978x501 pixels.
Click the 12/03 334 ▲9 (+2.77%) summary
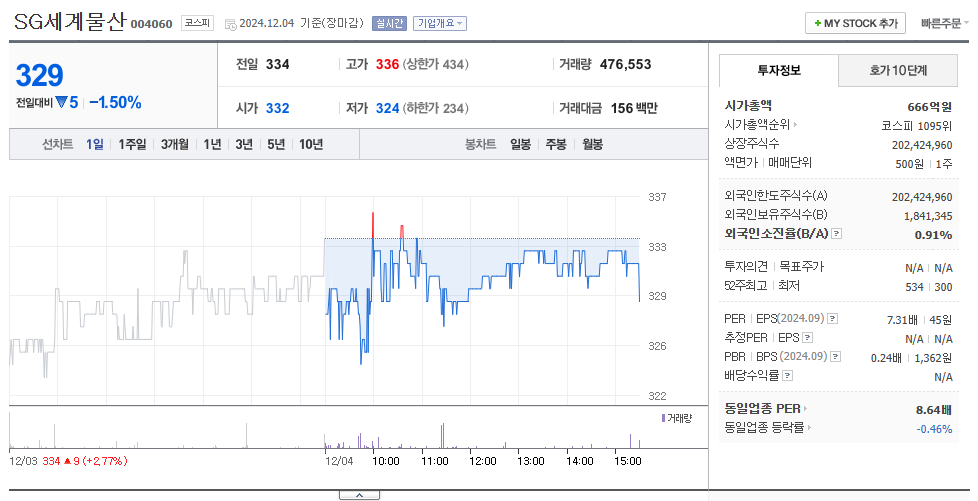pyautogui.click(x=68, y=461)
